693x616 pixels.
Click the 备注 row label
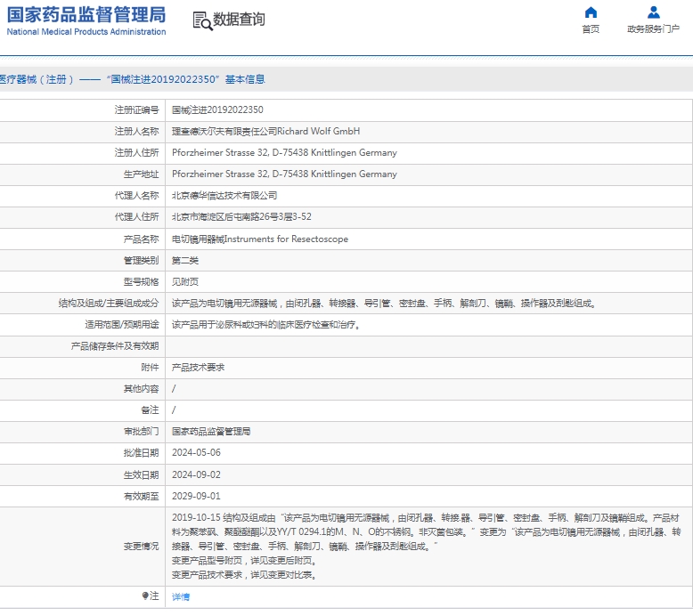pyautogui.click(x=150, y=409)
